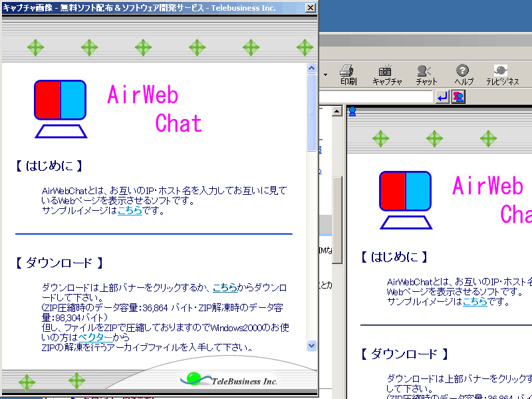Open the チャット chat toolbar button
Screen dimensions: 532x399
coord(426,74)
